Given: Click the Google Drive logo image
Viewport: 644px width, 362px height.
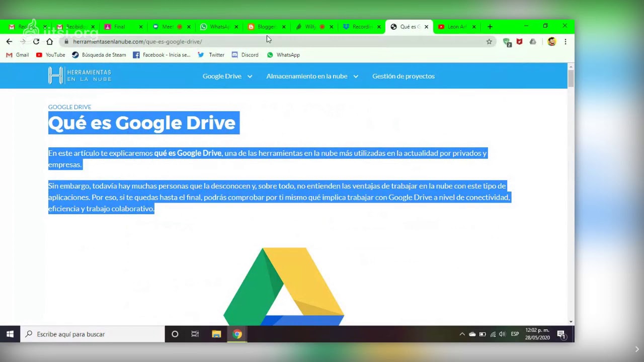Looking at the screenshot, I should 284,286.
